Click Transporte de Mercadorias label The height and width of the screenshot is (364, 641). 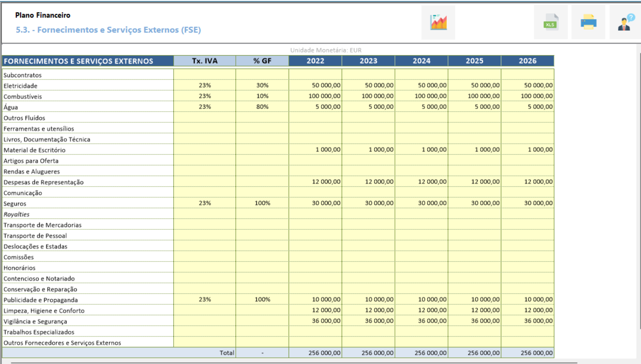pyautogui.click(x=42, y=225)
